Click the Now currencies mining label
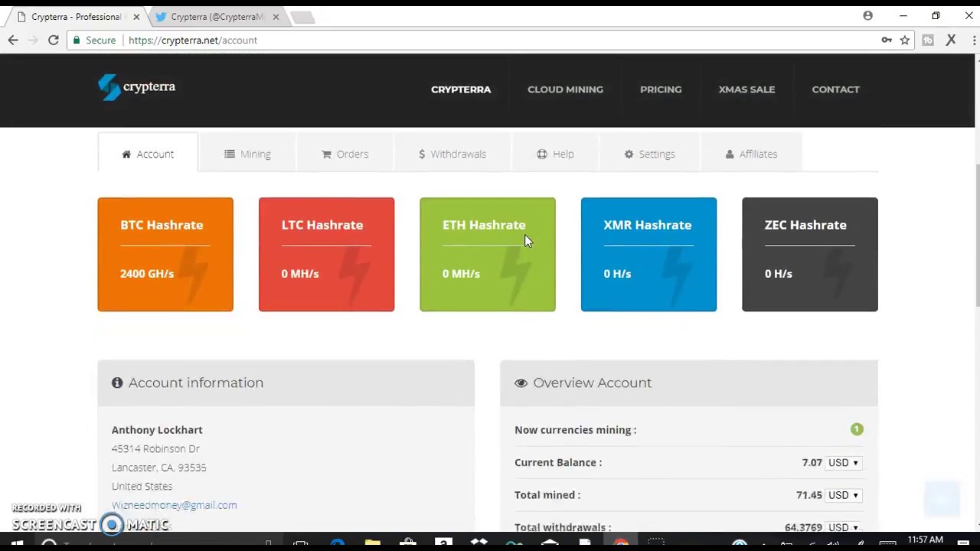The width and height of the screenshot is (980, 551). (575, 430)
